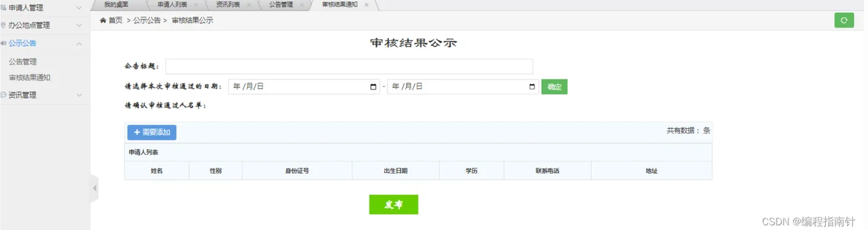Click the green refresh icon button

[844, 20]
